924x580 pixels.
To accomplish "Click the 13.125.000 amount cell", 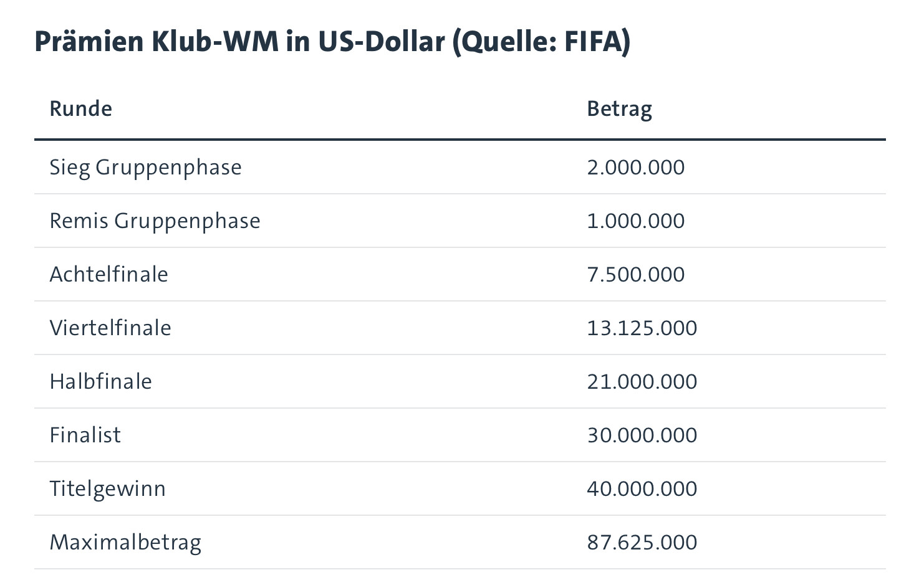I will [x=642, y=328].
